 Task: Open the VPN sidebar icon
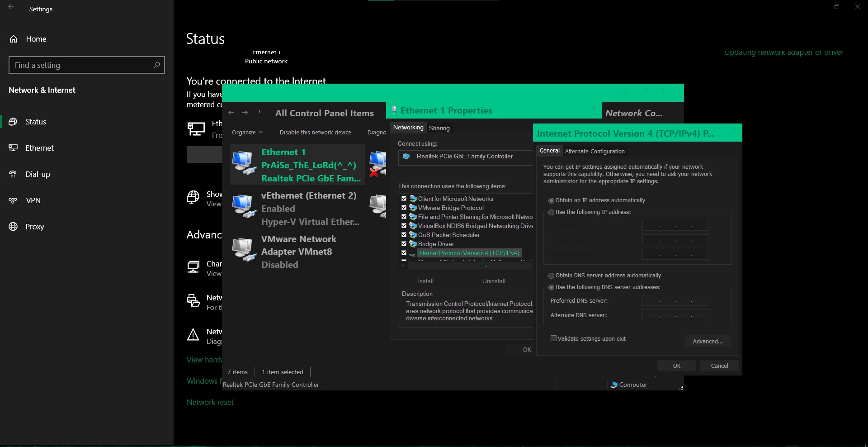[13, 200]
